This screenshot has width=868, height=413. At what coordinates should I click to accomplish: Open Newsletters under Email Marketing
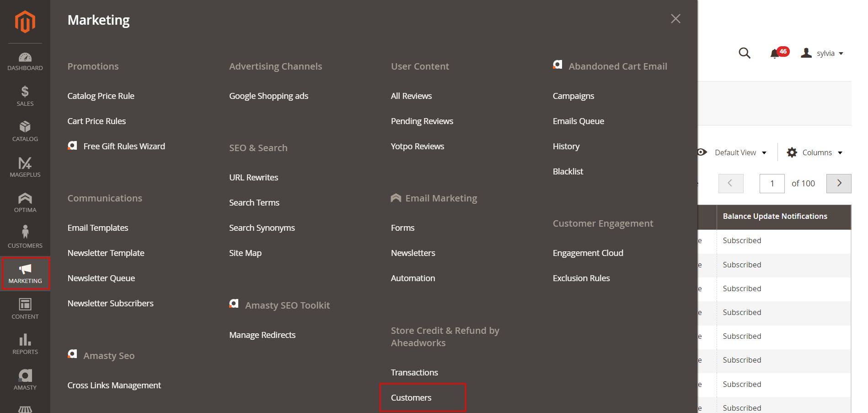coord(413,253)
